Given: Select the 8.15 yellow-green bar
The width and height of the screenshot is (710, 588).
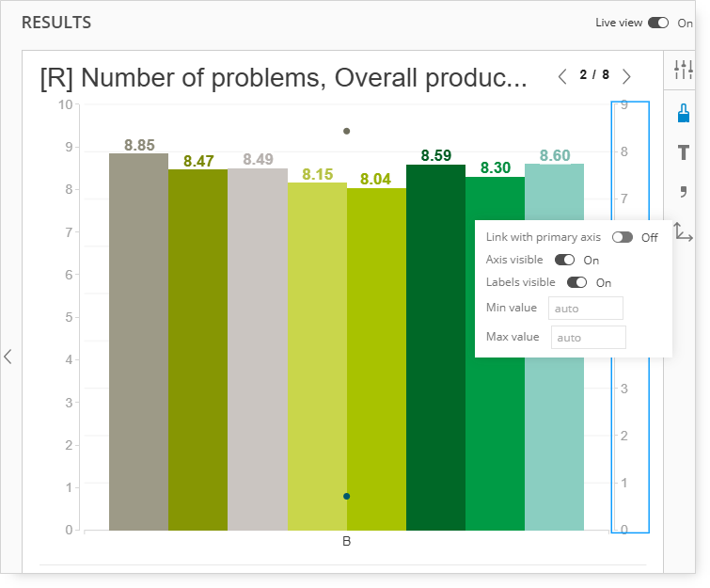Looking at the screenshot, I should [317, 357].
